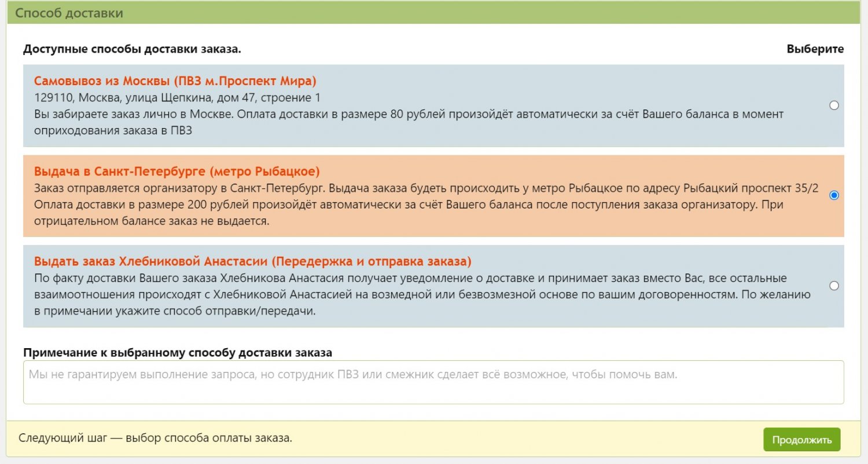The image size is (868, 464).
Task: Click the 'Самовывоз из Москвы' option title
Action: click(175, 81)
